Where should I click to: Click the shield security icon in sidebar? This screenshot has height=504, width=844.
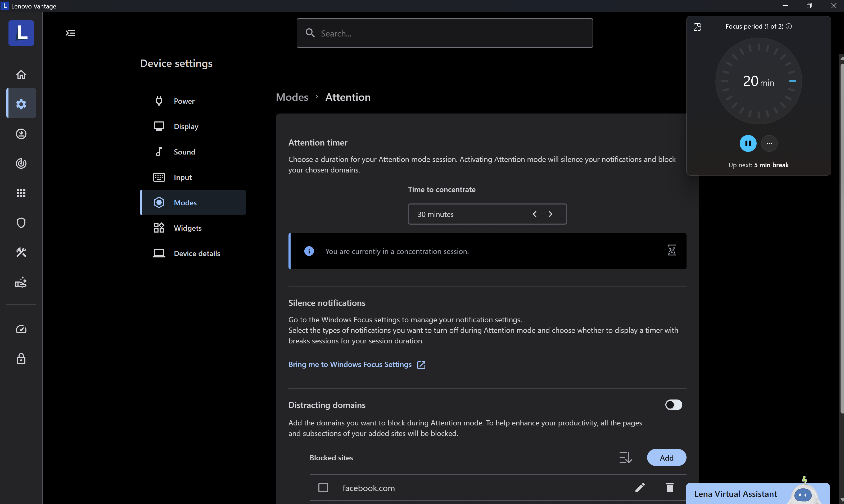pos(21,223)
